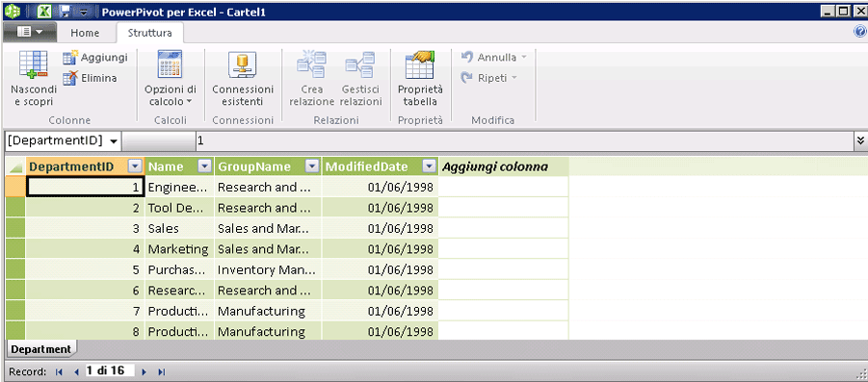
Task: Click the Aggiungi column icon
Action: pyautogui.click(x=70, y=57)
